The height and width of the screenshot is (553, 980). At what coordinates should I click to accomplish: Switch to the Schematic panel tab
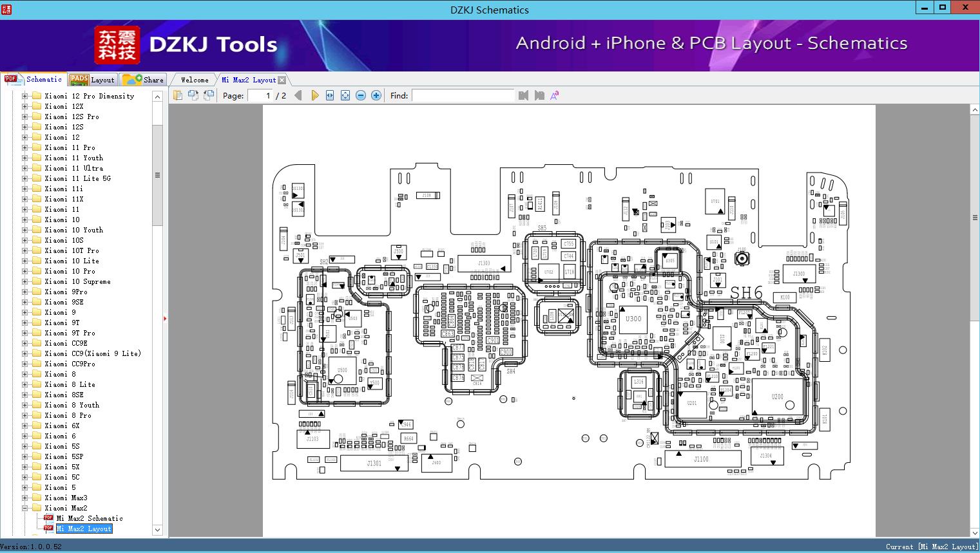(x=34, y=79)
